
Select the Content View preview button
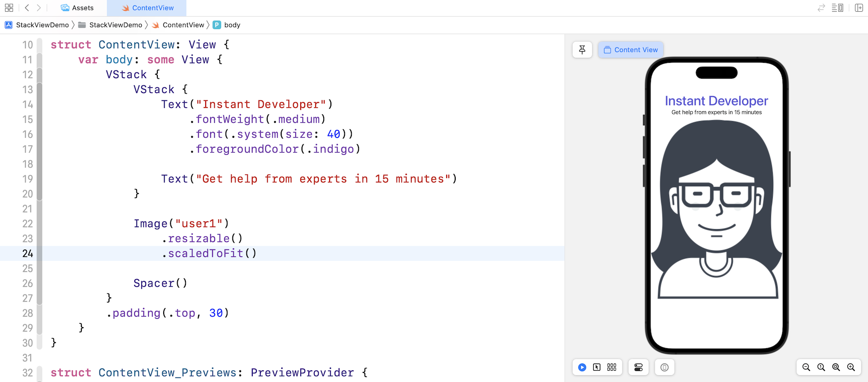(631, 50)
